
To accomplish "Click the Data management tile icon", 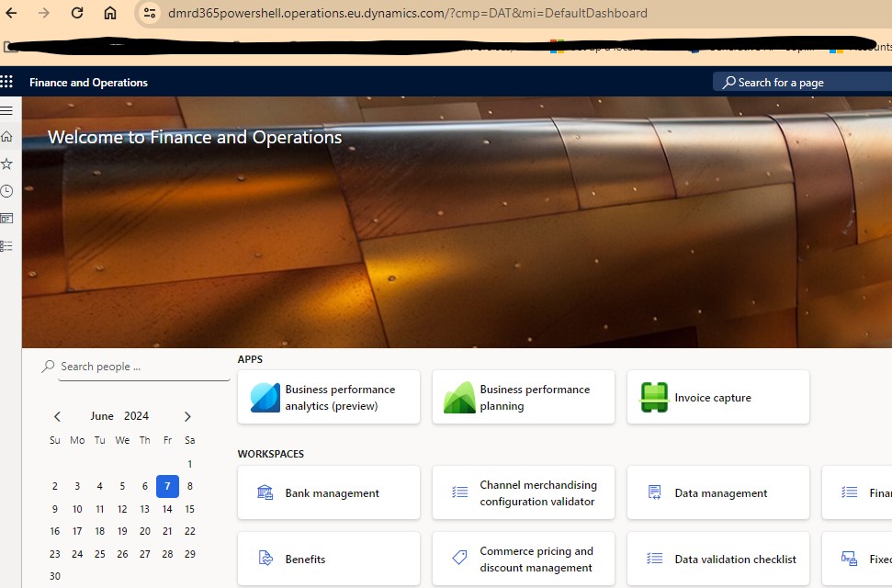I will pos(654,492).
